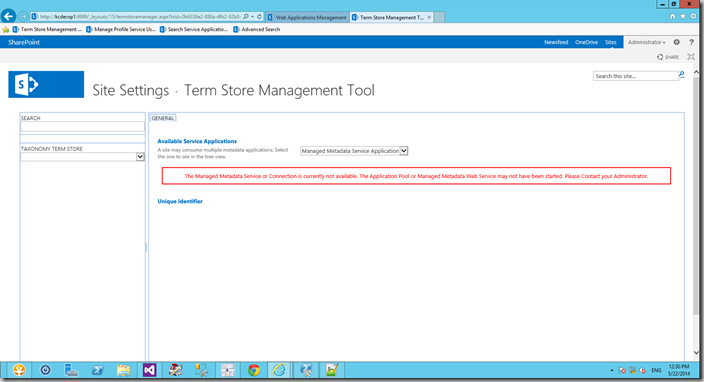Click the SHARE button
Image resolution: width=704 pixels, height=382 pixels.
tap(668, 57)
